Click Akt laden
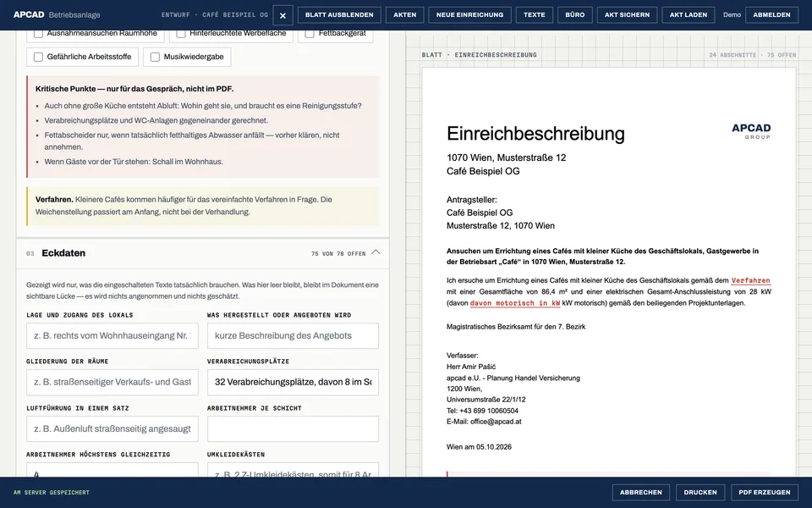Image resolution: width=812 pixels, height=508 pixels. (689, 15)
